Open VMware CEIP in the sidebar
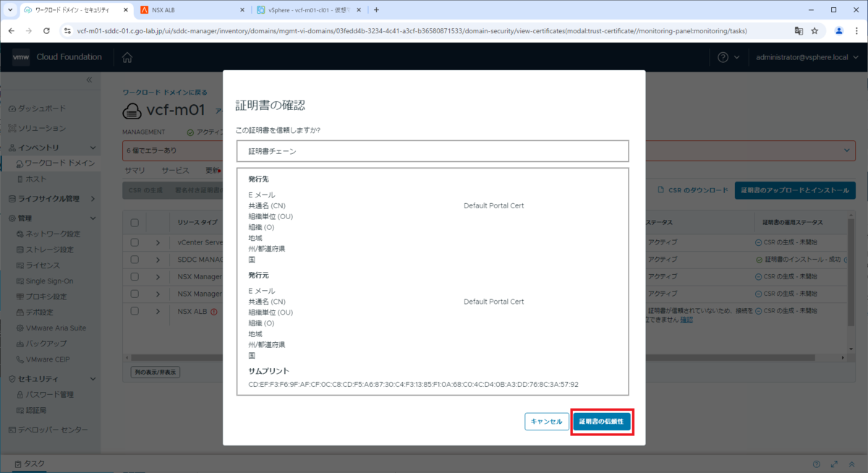This screenshot has width=868, height=473. [x=43, y=359]
